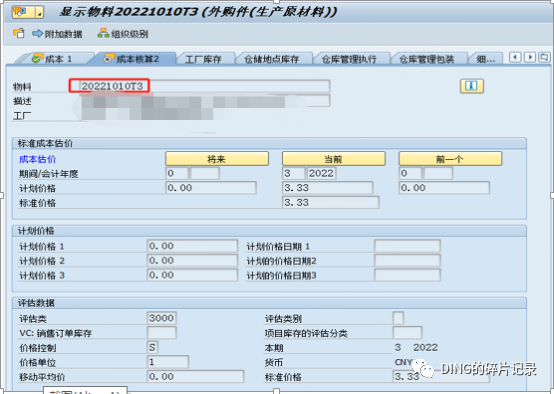Open 组织级别 organizational levels
The height and width of the screenshot is (394, 554).
123,34
